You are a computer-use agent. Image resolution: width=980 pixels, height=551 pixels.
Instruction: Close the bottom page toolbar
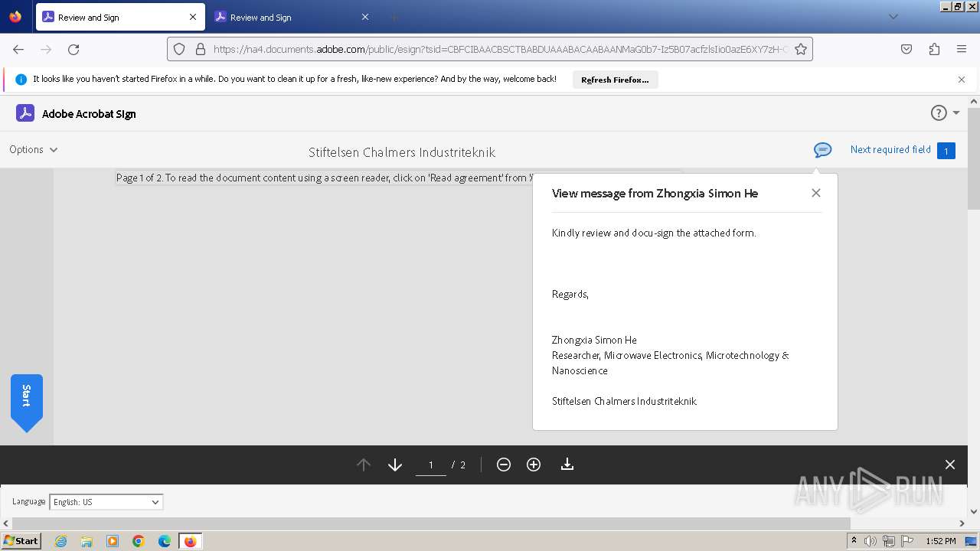click(x=950, y=465)
